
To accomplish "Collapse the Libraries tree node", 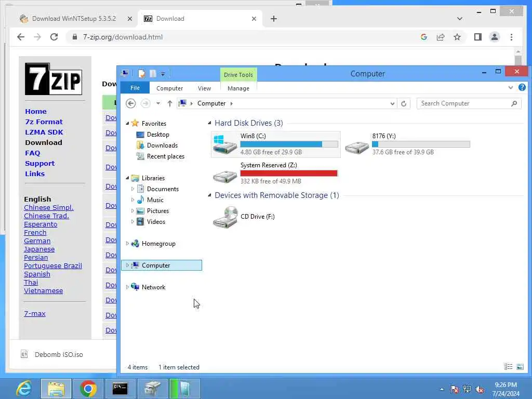I will (127, 178).
